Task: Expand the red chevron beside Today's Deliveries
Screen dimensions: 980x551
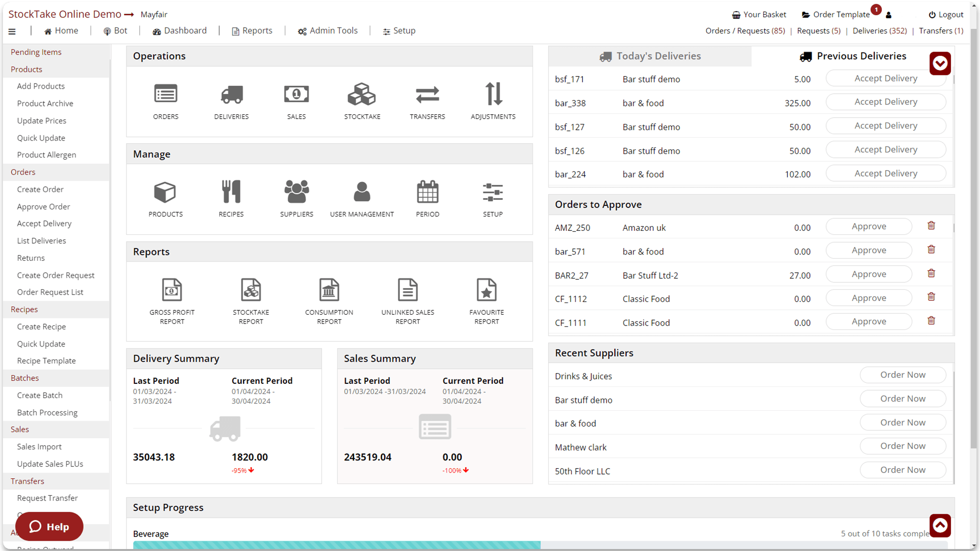Action: [x=940, y=63]
